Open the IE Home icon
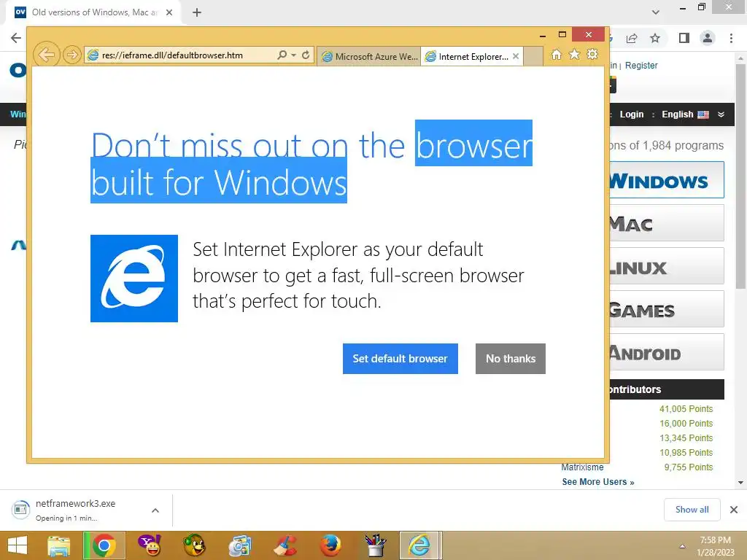The image size is (747, 560). (556, 55)
